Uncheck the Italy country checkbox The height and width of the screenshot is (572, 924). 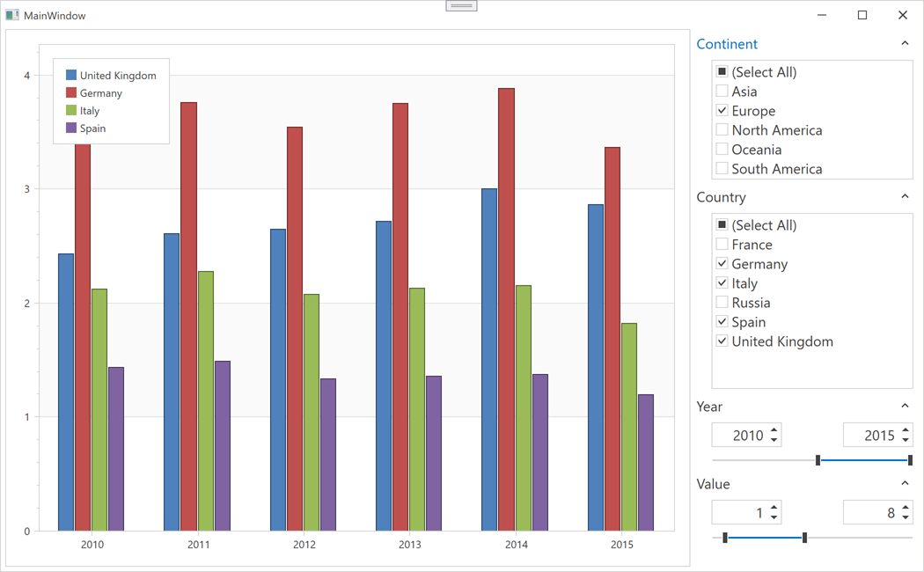(x=722, y=282)
